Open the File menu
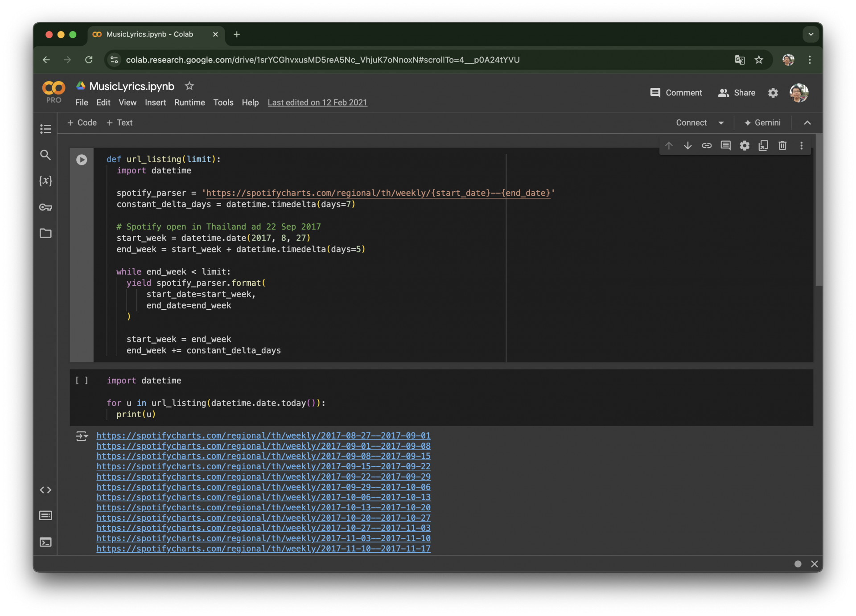 point(82,103)
